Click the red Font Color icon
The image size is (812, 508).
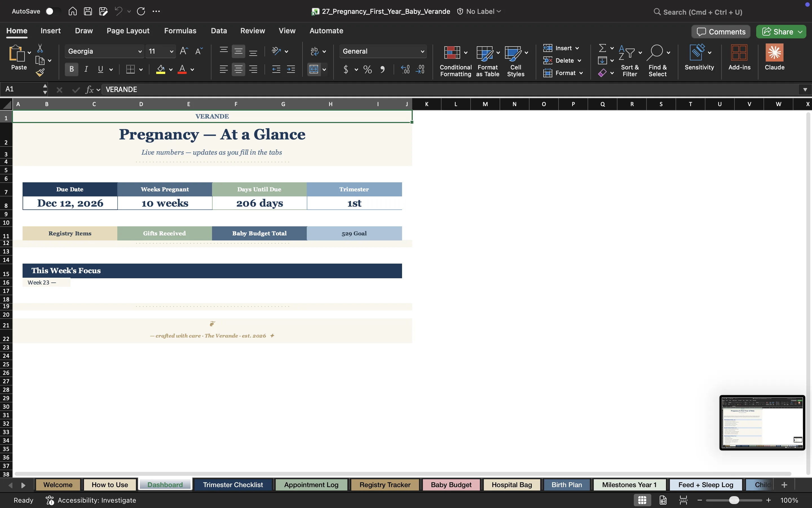(x=182, y=69)
